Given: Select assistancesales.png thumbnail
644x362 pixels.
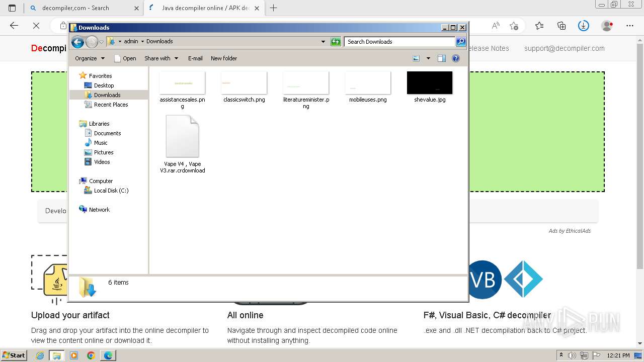Looking at the screenshot, I should 182,83.
